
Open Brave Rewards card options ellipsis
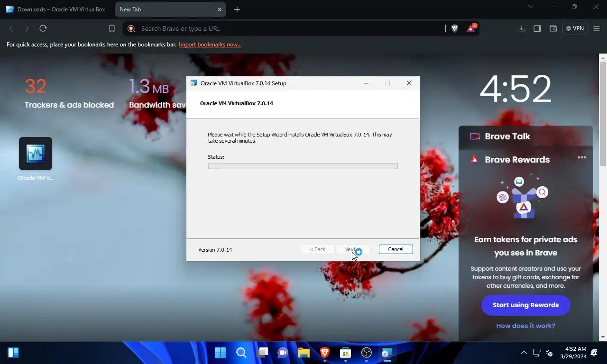tap(582, 157)
